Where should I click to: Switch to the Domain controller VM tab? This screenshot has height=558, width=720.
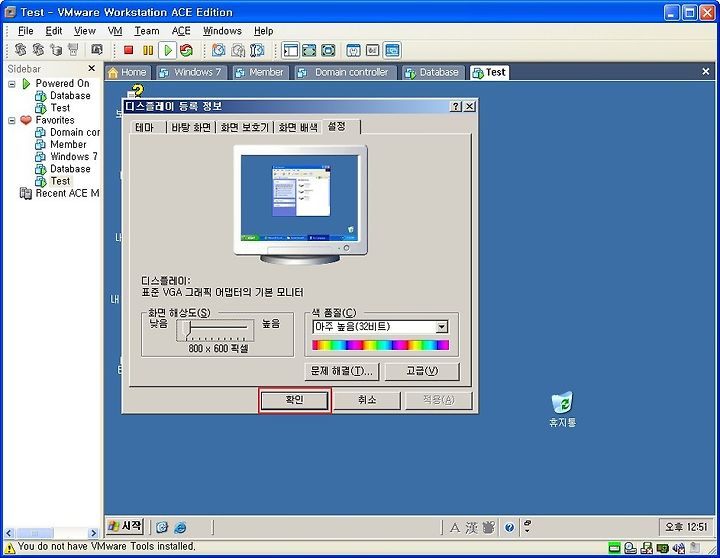point(345,72)
